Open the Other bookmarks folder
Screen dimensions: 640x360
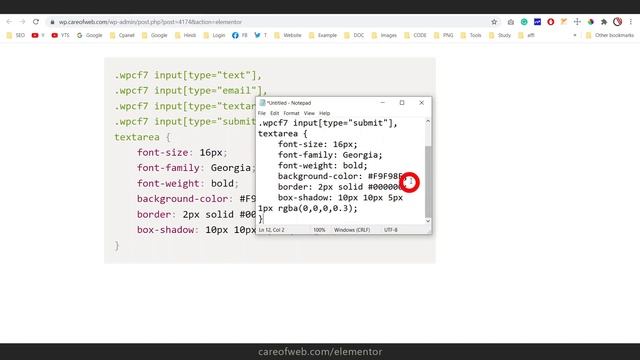610,36
